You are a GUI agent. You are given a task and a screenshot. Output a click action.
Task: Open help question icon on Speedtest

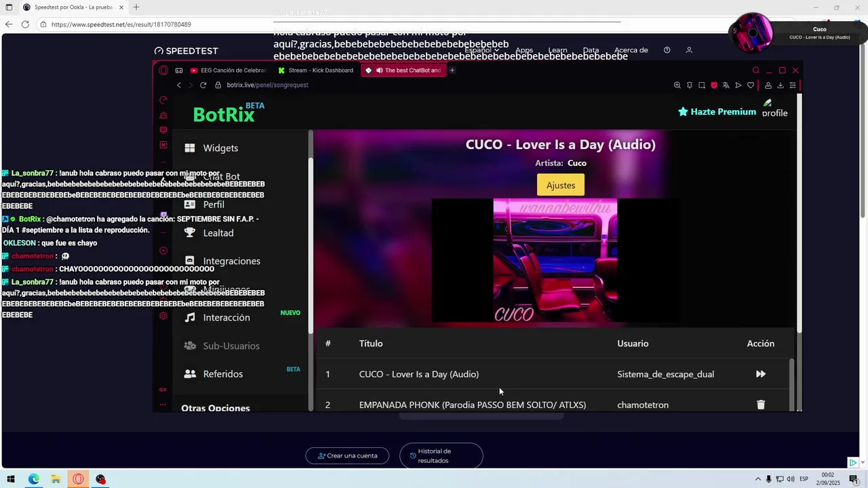click(667, 50)
